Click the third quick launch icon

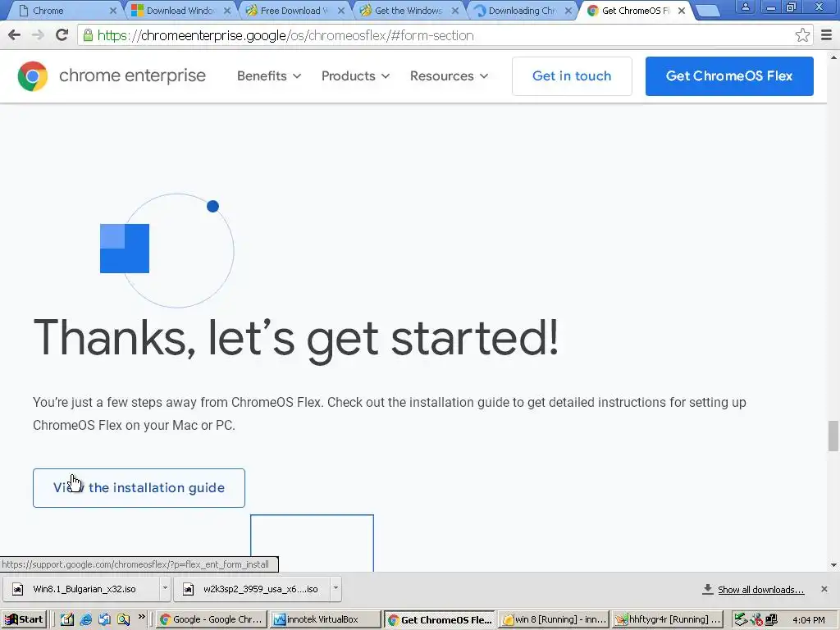(x=104, y=619)
